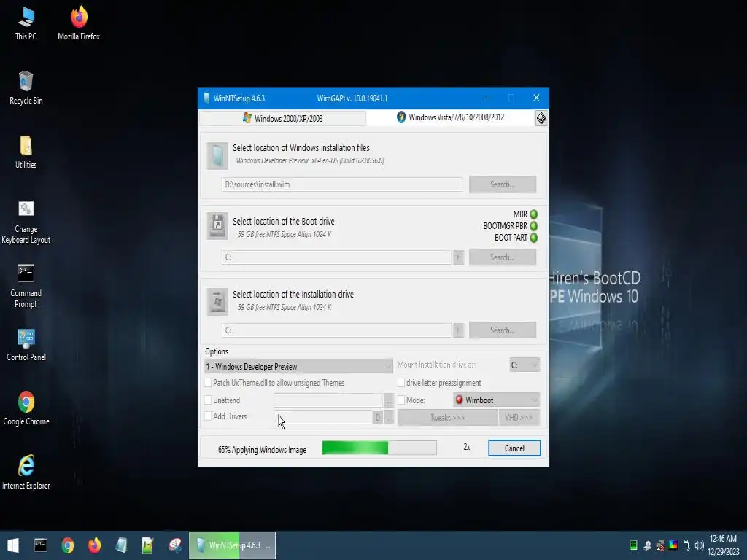
Task: Cancel applying the Windows image
Action: [x=514, y=448]
